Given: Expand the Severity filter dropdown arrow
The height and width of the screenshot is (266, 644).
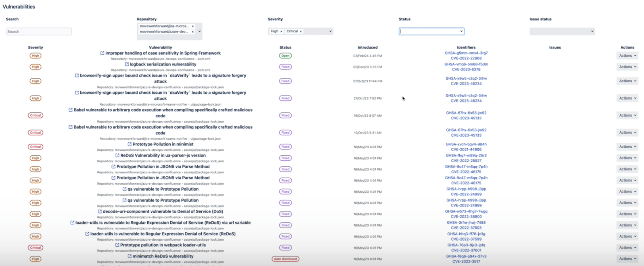Looking at the screenshot, I should point(330,31).
